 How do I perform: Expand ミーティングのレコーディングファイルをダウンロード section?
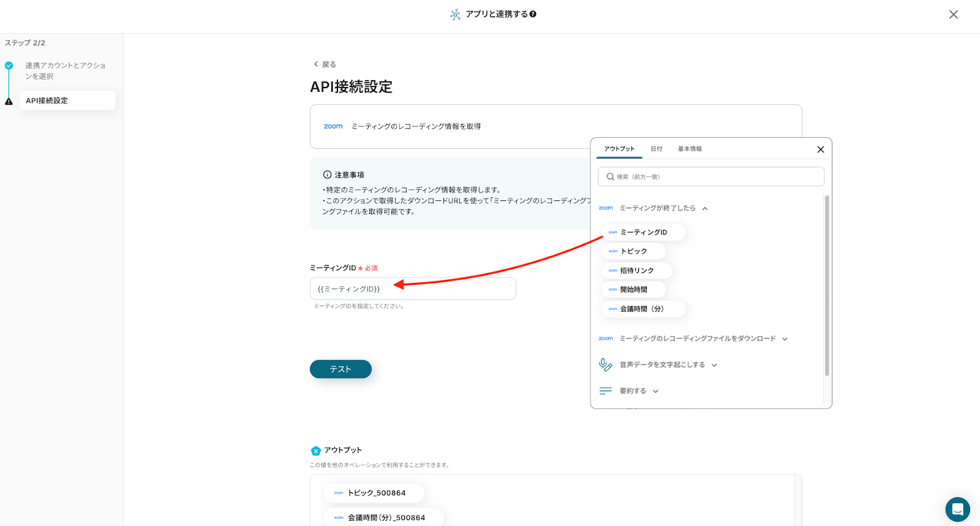pyautogui.click(x=785, y=339)
